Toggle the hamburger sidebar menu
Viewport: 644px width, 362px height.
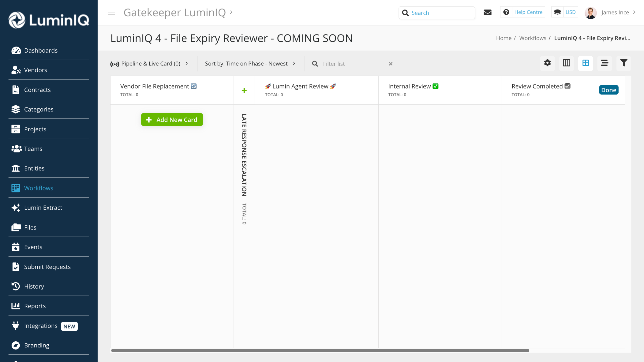point(111,13)
